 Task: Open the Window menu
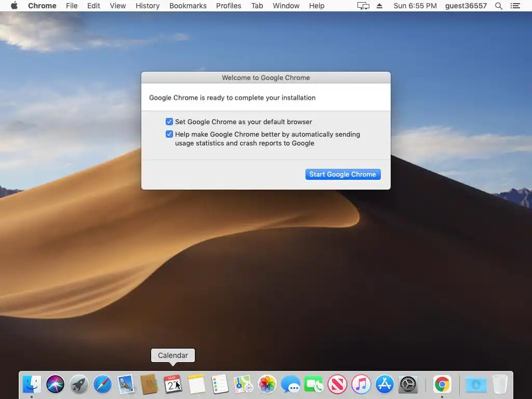286,6
